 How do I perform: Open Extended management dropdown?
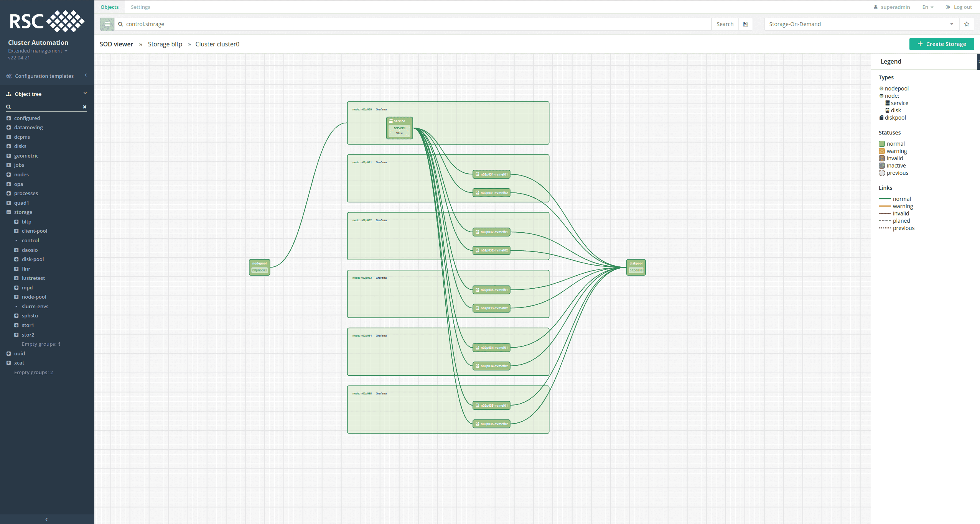38,51
